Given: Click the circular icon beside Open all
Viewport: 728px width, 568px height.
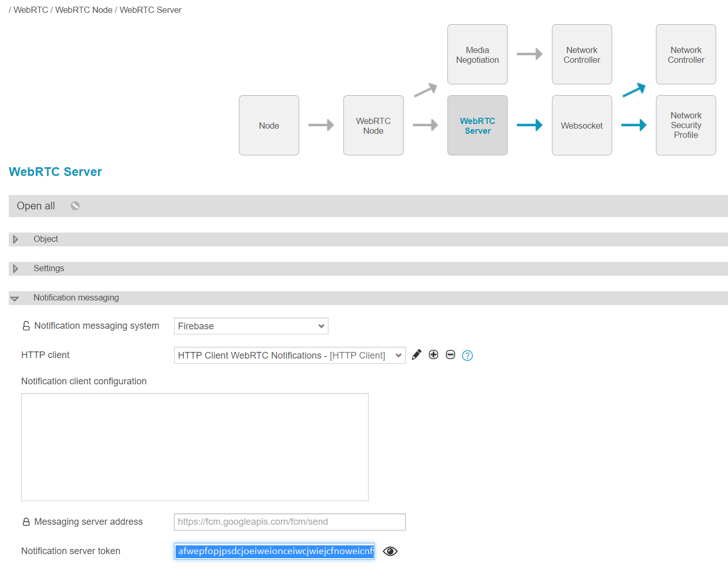Looking at the screenshot, I should click(75, 206).
